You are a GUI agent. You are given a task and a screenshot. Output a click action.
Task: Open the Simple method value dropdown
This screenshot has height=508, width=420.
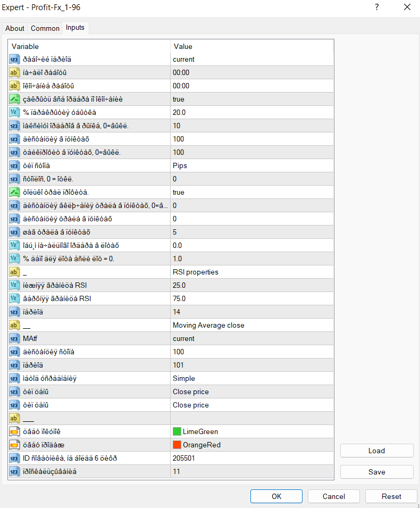[x=251, y=378]
